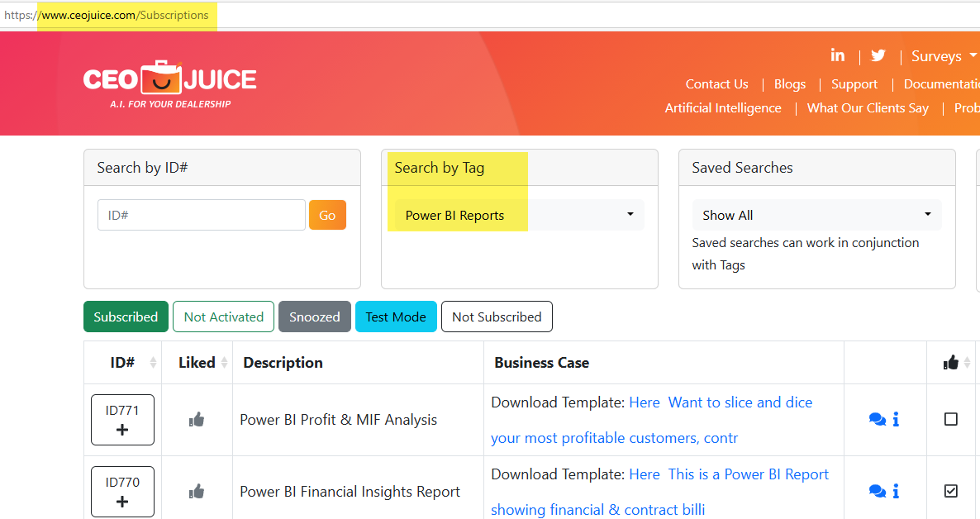Image resolution: width=980 pixels, height=519 pixels.
Task: Open info icon for Financial Insights row
Action: tap(897, 492)
